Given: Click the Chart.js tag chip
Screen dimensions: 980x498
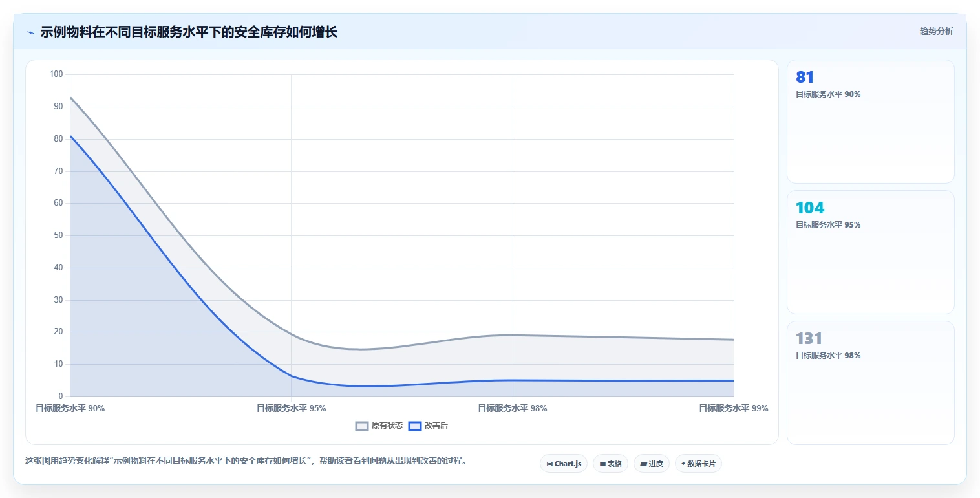Looking at the screenshot, I should (564, 464).
